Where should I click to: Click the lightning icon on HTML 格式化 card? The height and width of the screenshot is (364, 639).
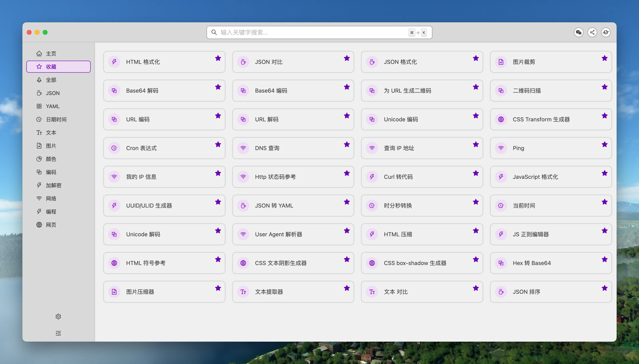click(114, 62)
